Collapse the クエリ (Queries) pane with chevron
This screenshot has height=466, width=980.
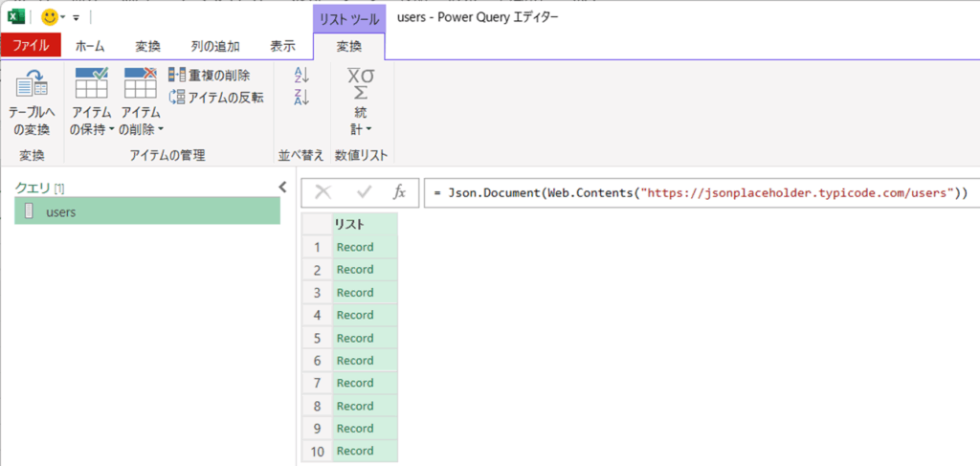[282, 188]
